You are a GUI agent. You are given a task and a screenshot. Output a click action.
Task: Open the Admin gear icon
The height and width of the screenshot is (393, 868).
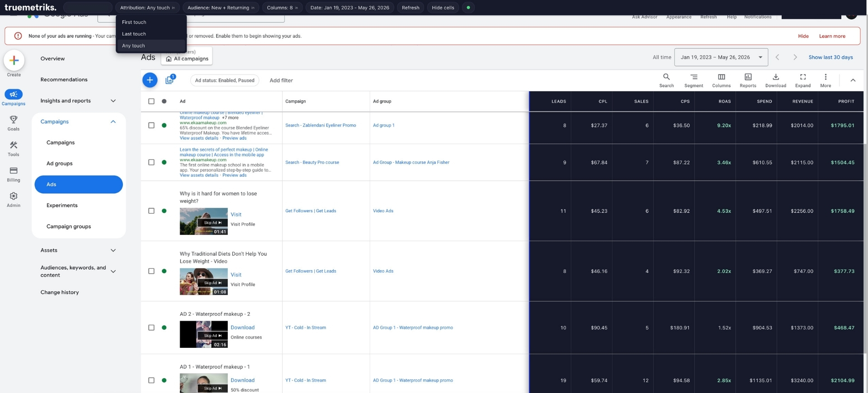(x=14, y=196)
